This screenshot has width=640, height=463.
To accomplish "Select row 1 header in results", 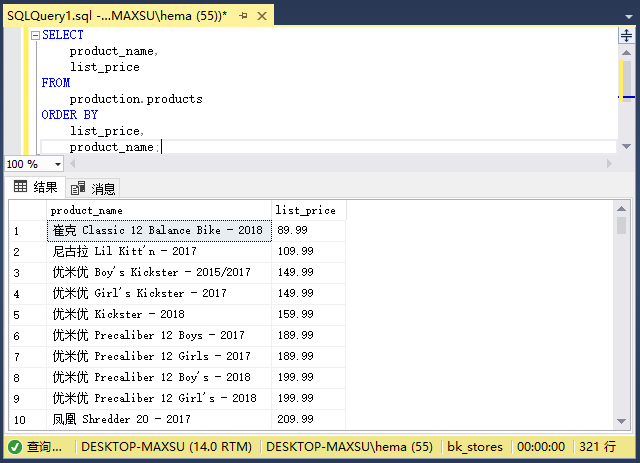I will (28, 231).
